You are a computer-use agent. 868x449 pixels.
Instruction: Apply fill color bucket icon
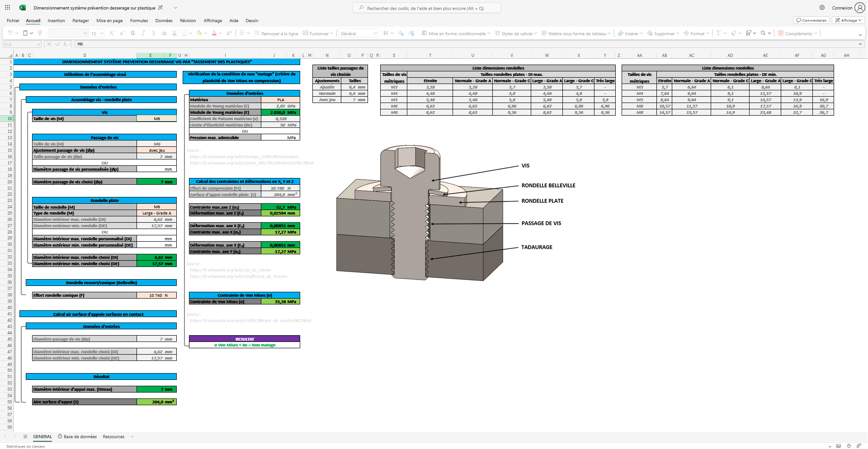coord(199,33)
